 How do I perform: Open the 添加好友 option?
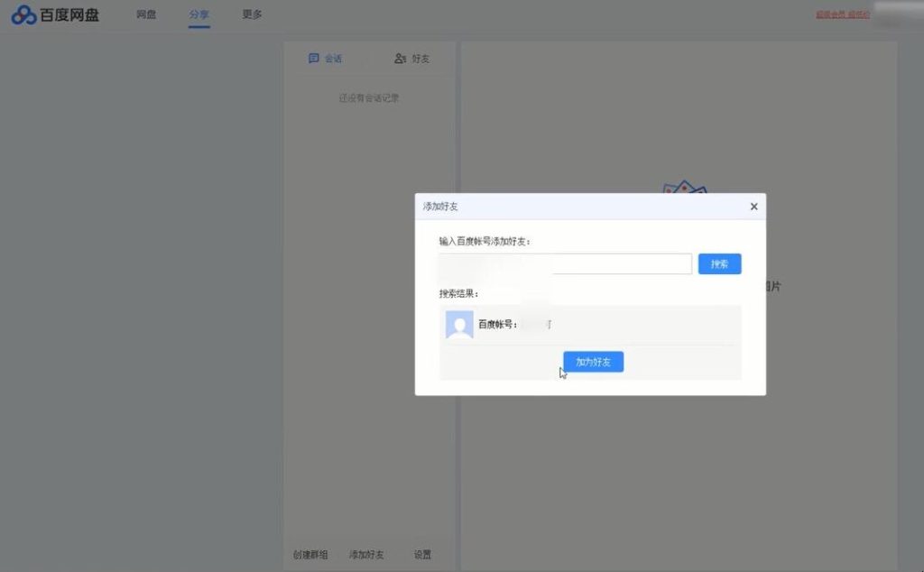365,554
